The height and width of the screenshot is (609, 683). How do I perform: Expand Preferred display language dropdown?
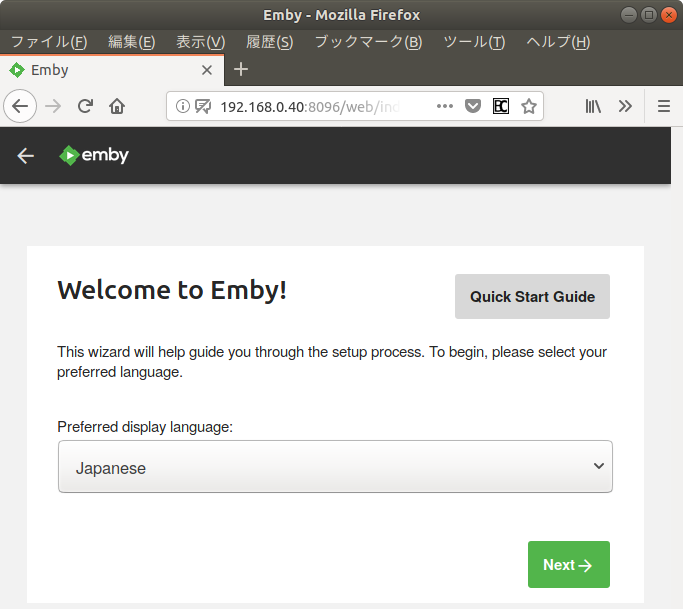point(335,467)
